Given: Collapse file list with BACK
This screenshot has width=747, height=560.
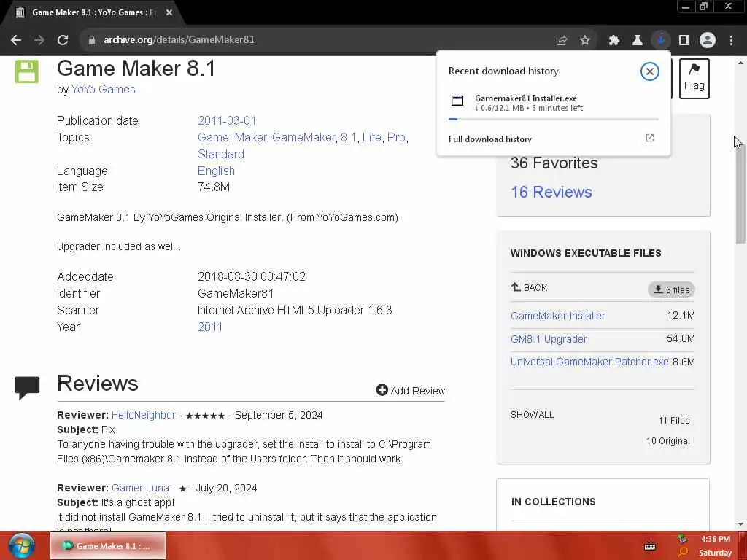Looking at the screenshot, I should pyautogui.click(x=529, y=287).
